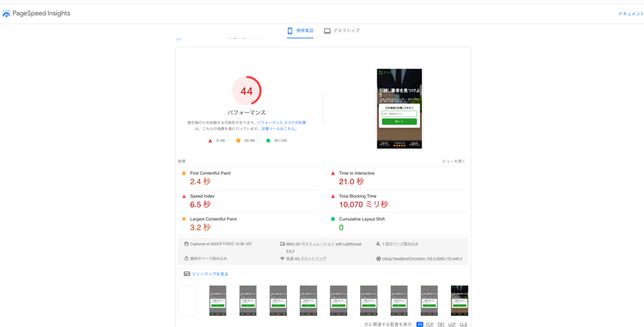This screenshot has width=644, height=327.
Task: Click the wifi icon beside 低速 4G スロットリング
Action: pyautogui.click(x=282, y=258)
